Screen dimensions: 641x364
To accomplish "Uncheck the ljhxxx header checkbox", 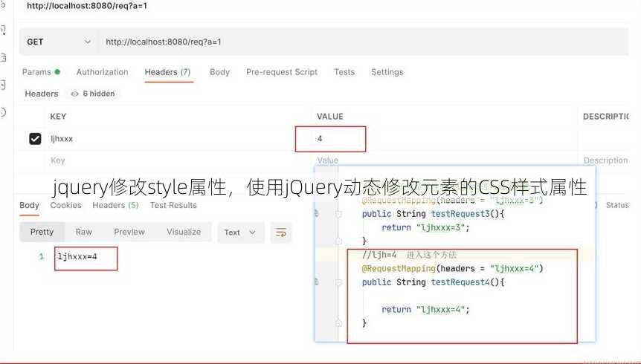I will tap(35, 139).
